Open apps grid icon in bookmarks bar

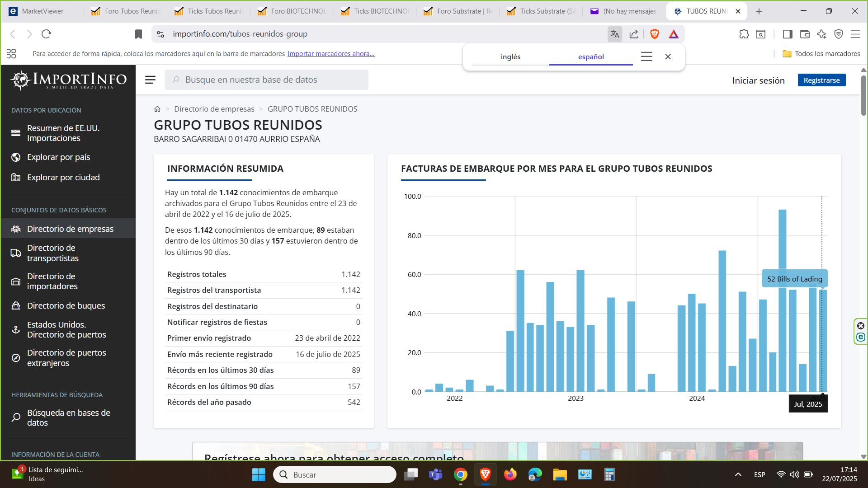click(11, 54)
